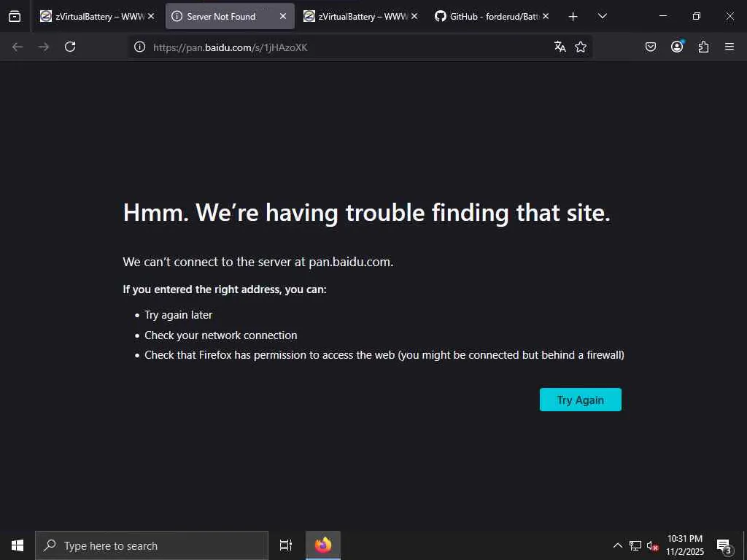Click 'If you entered the right address' text
The width and height of the screenshot is (747, 560).
pos(225,289)
